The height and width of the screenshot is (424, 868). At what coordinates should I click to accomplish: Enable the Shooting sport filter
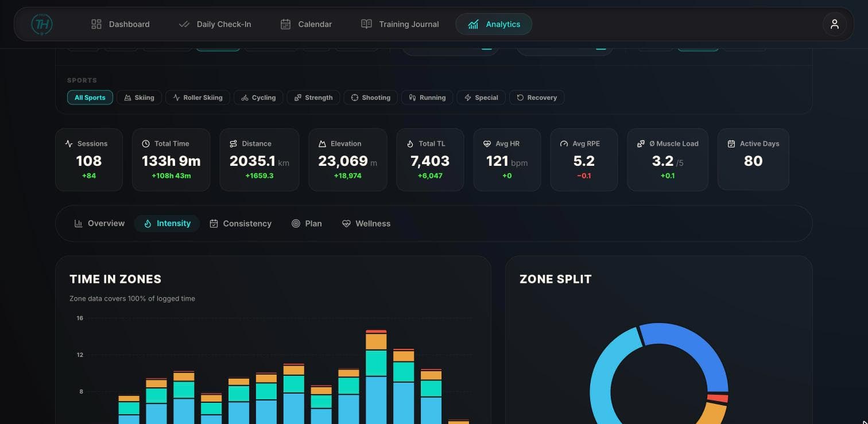(x=371, y=98)
